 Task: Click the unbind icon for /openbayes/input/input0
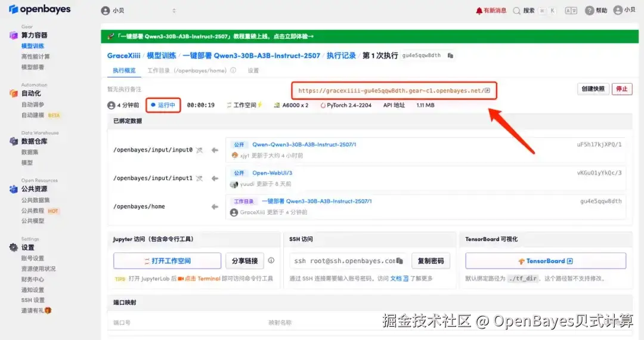tap(200, 150)
